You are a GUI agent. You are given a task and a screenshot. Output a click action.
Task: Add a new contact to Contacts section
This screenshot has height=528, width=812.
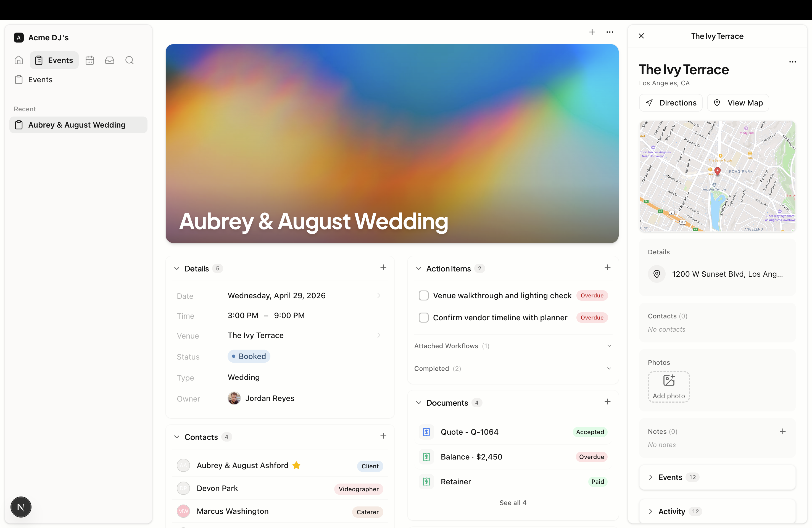click(383, 436)
